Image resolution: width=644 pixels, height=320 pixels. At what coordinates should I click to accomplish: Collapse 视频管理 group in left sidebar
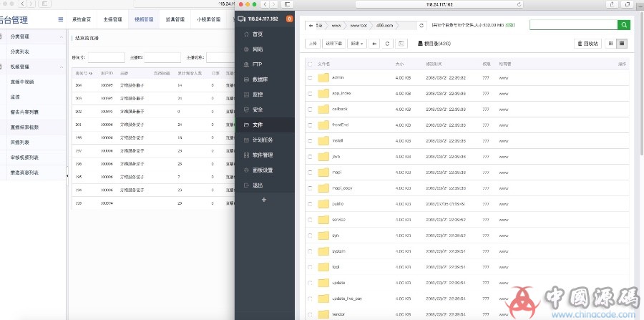(x=62, y=67)
